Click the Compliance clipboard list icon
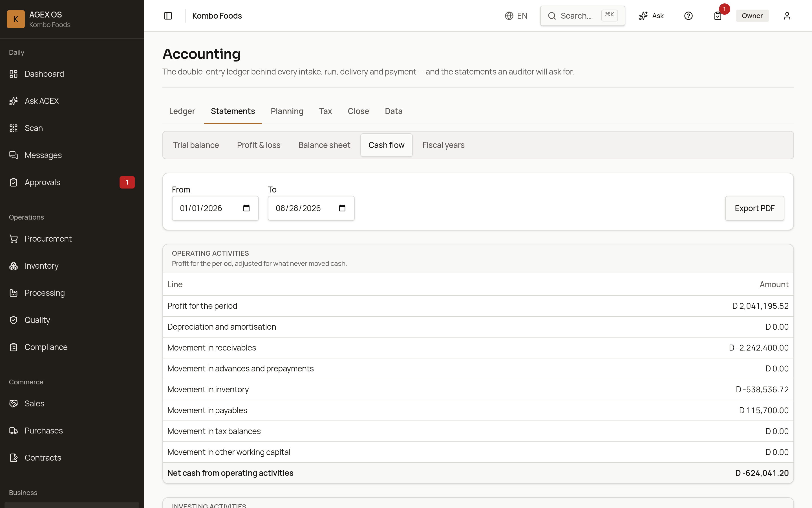 (x=14, y=347)
